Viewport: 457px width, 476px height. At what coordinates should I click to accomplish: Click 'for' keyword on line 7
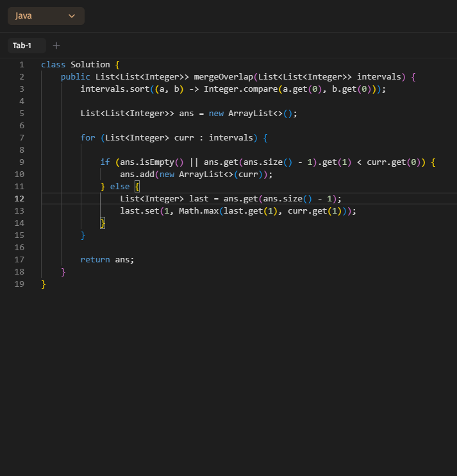point(88,138)
